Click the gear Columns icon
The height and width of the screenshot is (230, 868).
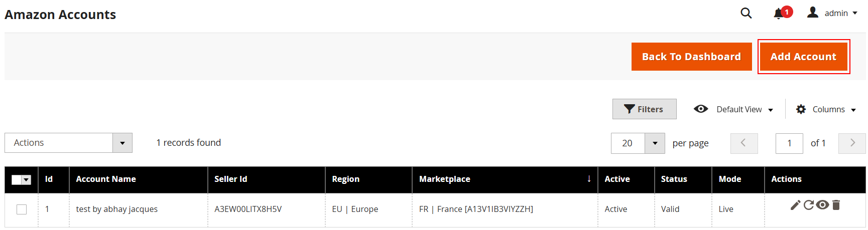tap(801, 109)
